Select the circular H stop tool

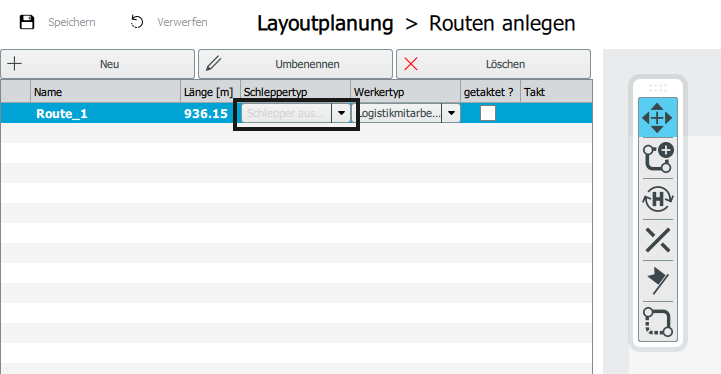coord(658,199)
